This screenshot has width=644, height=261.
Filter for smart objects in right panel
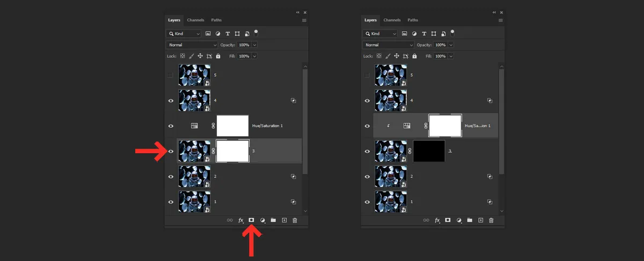click(443, 34)
